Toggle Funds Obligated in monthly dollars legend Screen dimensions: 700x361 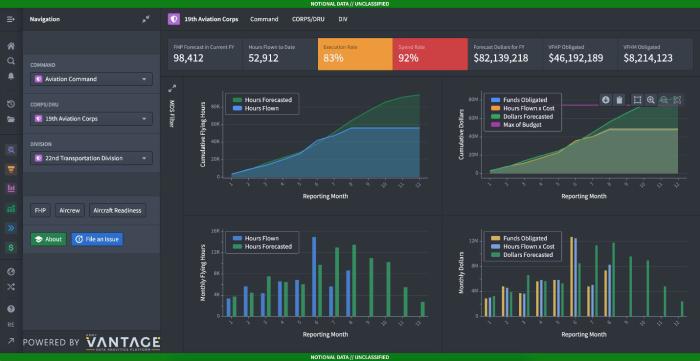pyautogui.click(x=519, y=238)
